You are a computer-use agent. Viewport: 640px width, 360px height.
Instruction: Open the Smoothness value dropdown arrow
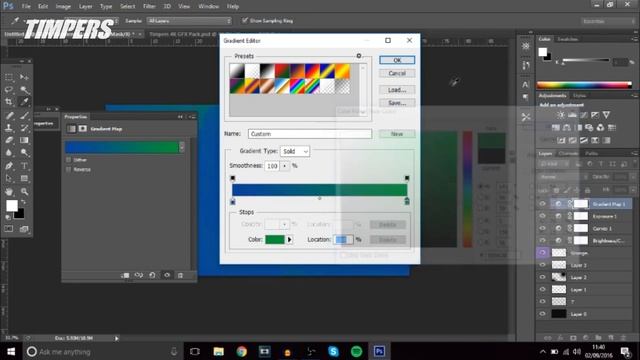[x=284, y=166]
